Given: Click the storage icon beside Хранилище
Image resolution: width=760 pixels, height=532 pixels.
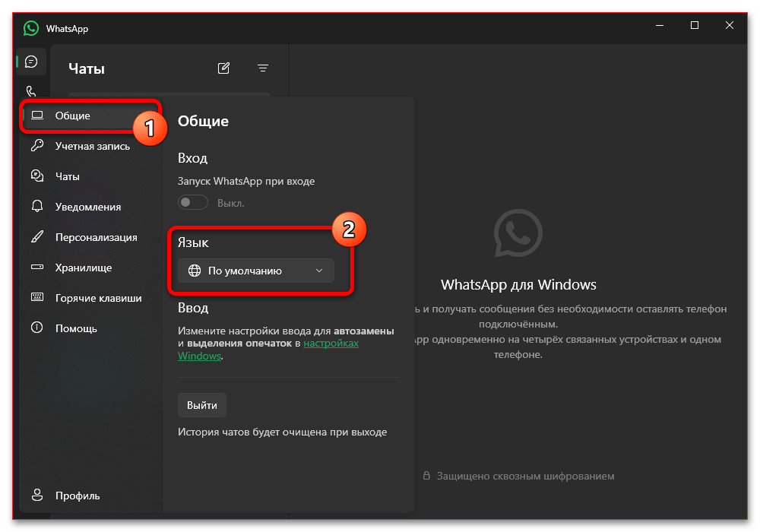Looking at the screenshot, I should [37, 267].
